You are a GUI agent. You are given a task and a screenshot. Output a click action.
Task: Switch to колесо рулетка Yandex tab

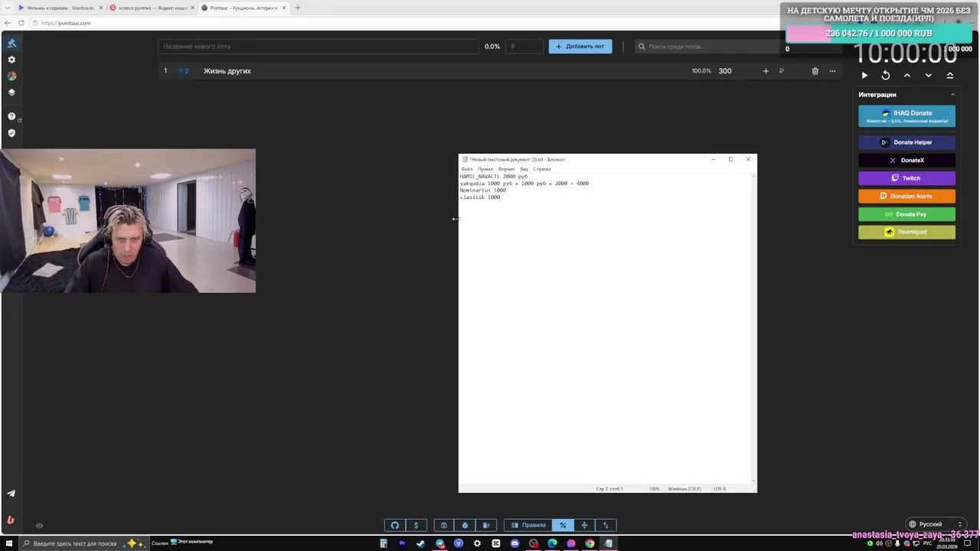151,8
